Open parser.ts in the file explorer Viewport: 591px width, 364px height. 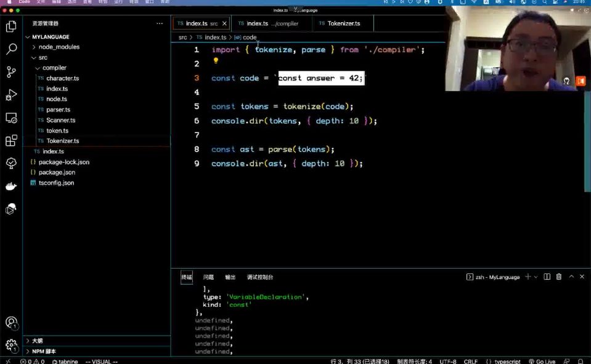click(58, 110)
